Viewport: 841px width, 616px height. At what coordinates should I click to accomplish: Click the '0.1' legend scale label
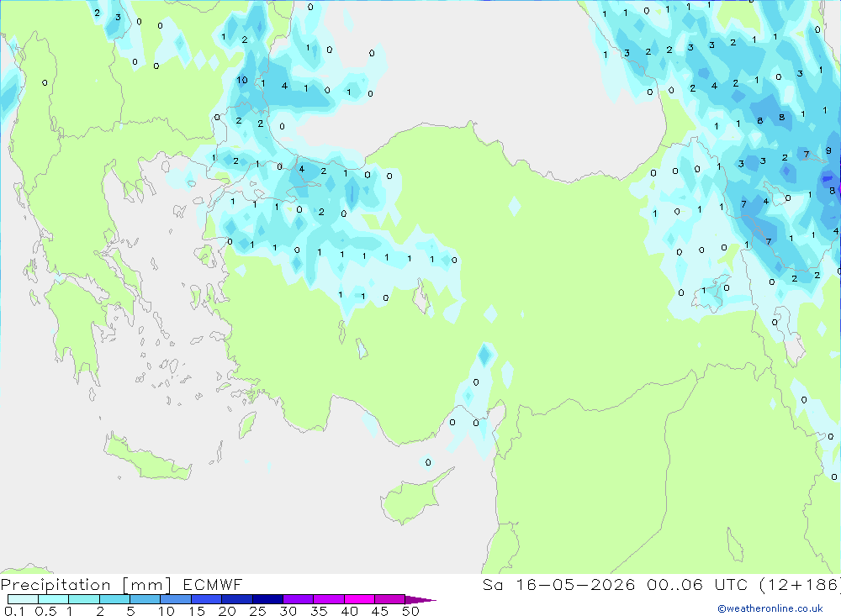point(14,611)
